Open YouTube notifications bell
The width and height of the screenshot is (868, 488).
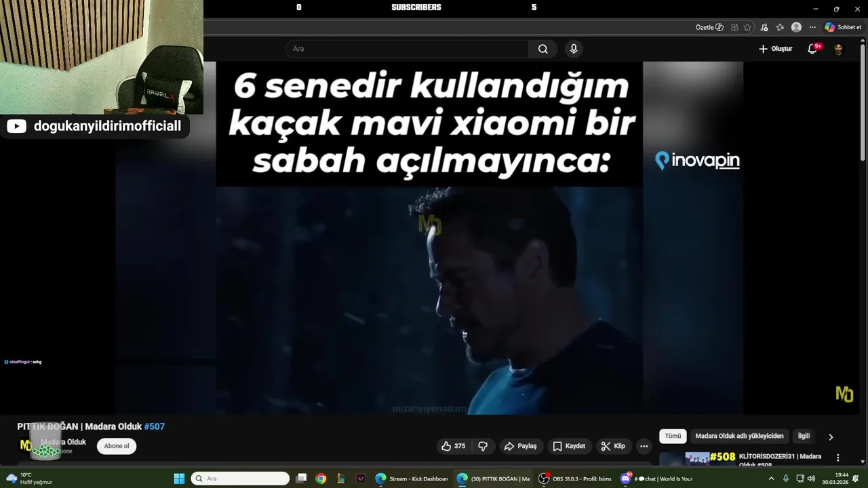pyautogui.click(x=813, y=49)
